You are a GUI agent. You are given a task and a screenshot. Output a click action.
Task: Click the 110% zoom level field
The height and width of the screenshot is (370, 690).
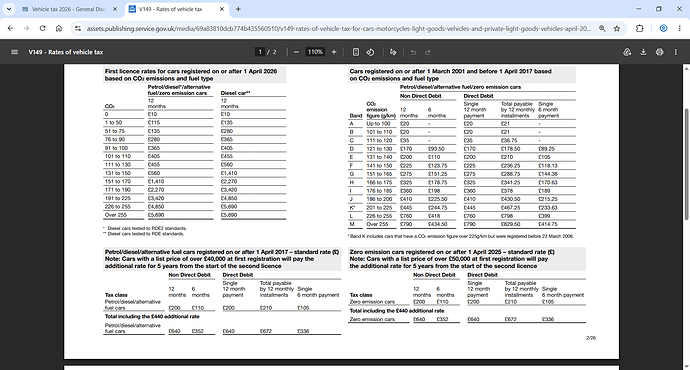pyautogui.click(x=315, y=52)
